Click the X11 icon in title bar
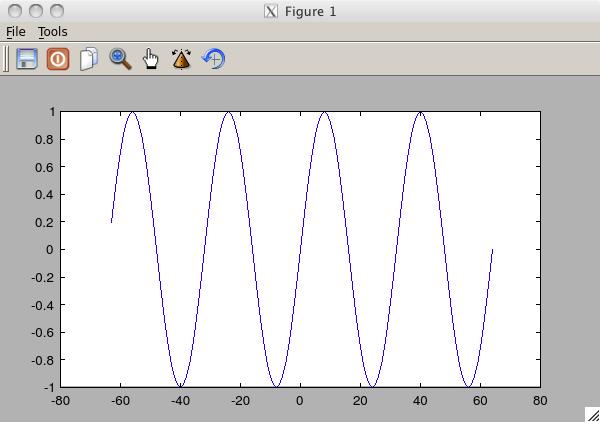Screen dimensions: 600x422 (x=270, y=11)
